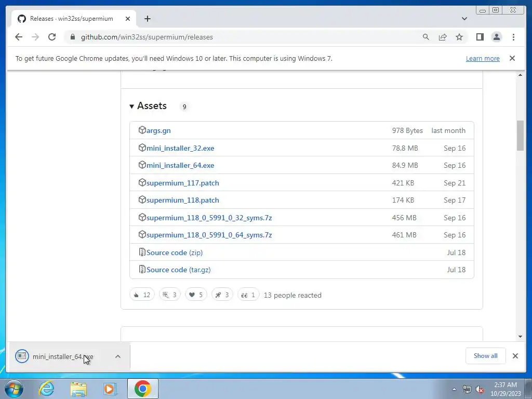Close the downloads bar
The width and height of the screenshot is (532, 399).
click(515, 356)
